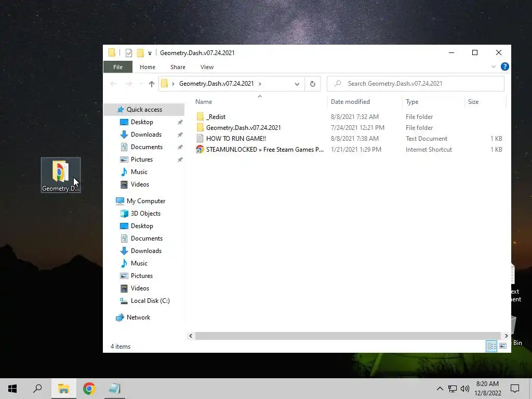This screenshot has height=399, width=532.
Task: Select Quick access in navigation pane
Action: tap(144, 110)
